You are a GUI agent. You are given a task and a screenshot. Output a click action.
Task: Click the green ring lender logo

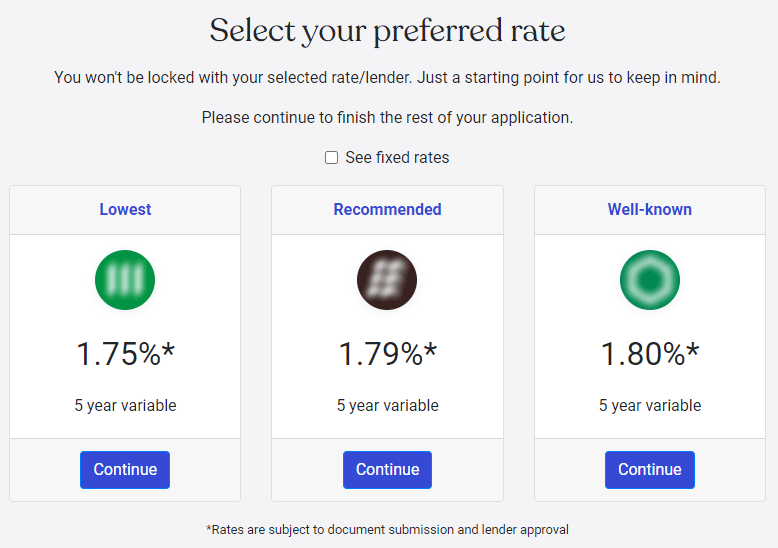tap(649, 280)
